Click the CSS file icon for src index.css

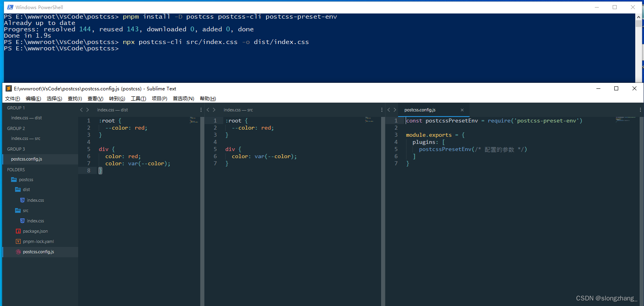point(22,221)
